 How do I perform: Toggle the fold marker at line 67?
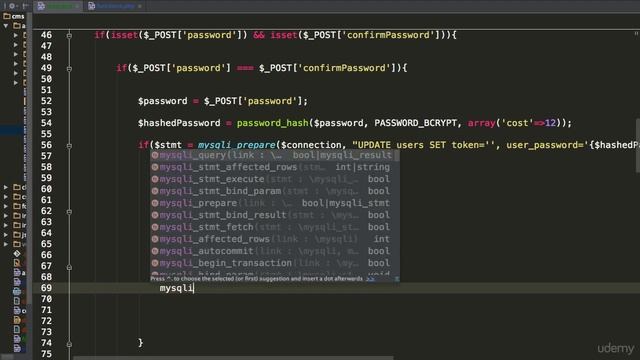tap(69, 267)
